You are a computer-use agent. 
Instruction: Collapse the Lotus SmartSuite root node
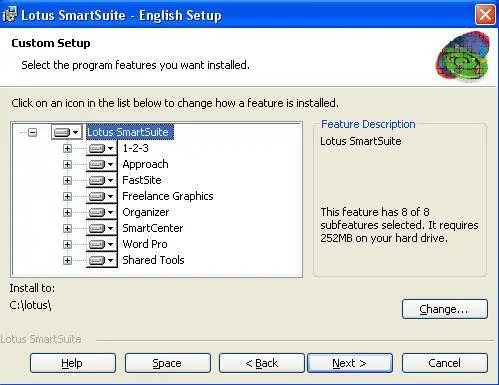(x=32, y=133)
